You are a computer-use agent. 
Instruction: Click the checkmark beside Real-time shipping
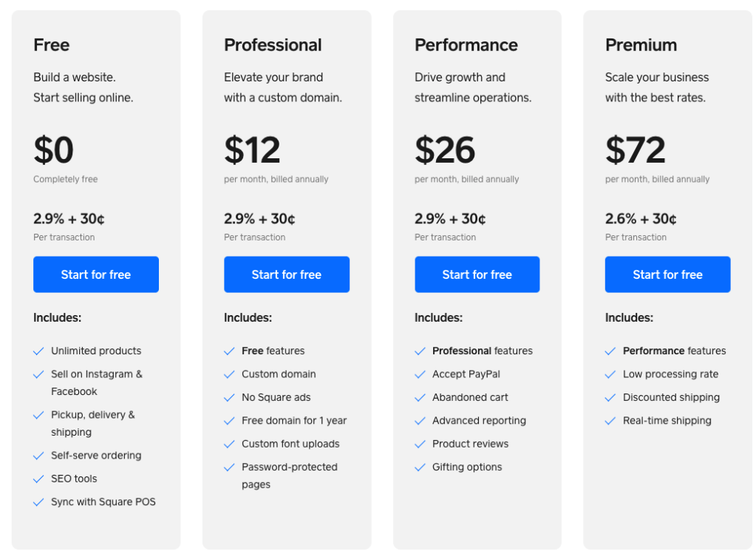pyautogui.click(x=610, y=420)
